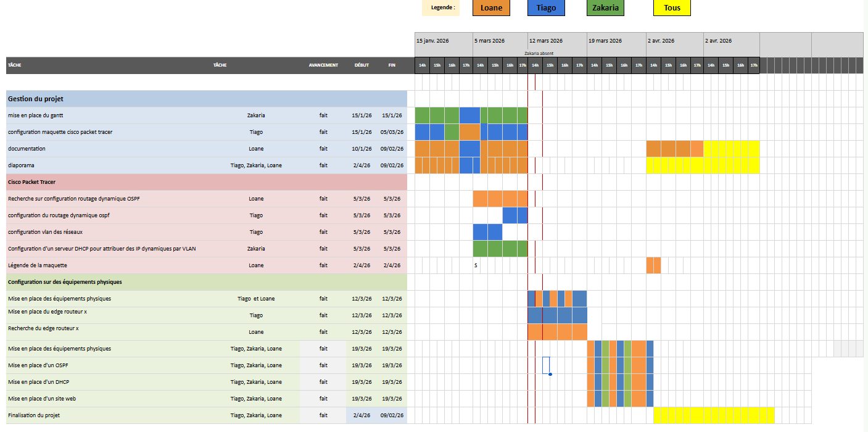Select the DHCP server configuration task cell
The height and width of the screenshot is (432, 868).
coord(102,249)
